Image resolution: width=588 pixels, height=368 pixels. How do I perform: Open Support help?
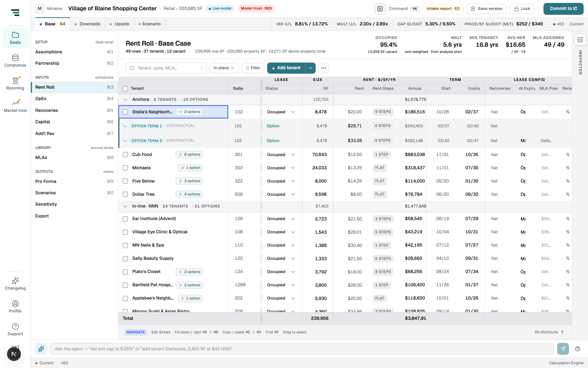(15, 329)
